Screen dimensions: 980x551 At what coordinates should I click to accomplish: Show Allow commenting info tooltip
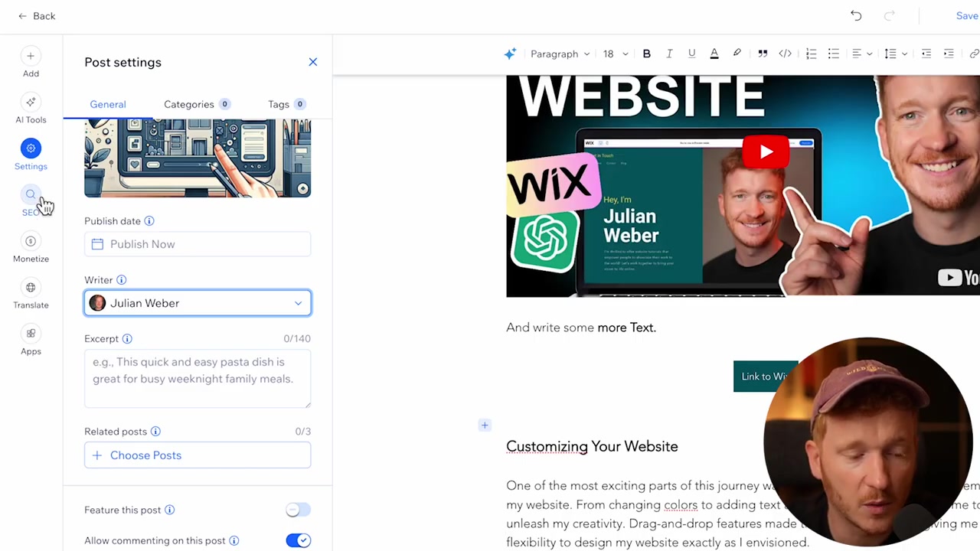coord(234,541)
